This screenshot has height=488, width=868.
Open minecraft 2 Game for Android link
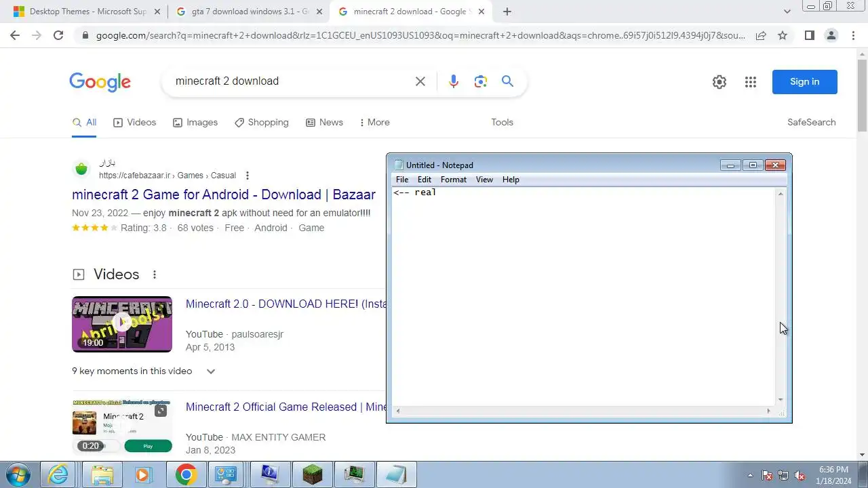(224, 195)
